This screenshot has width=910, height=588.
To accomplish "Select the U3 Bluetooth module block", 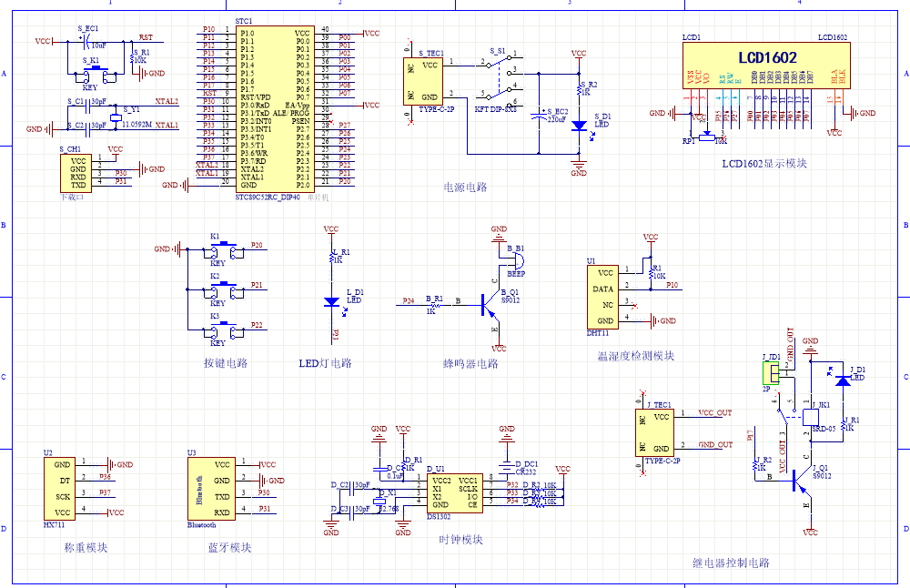I will click(x=211, y=488).
